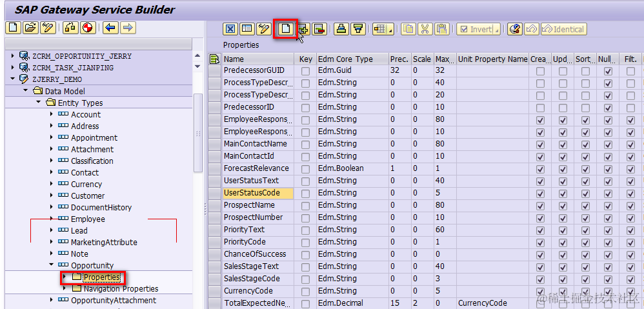Click the Append Row blank page icon
Screen dimensions: 644x309
[x=286, y=29]
